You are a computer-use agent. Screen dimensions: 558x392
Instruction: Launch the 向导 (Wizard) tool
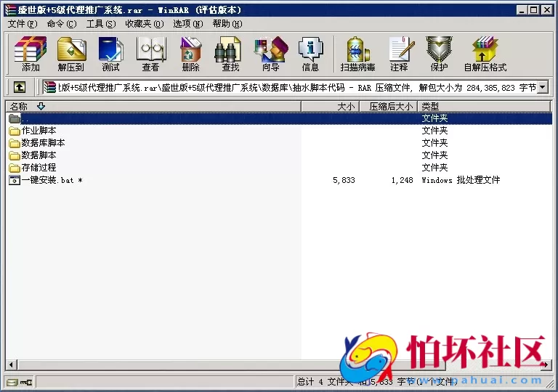[x=270, y=54]
